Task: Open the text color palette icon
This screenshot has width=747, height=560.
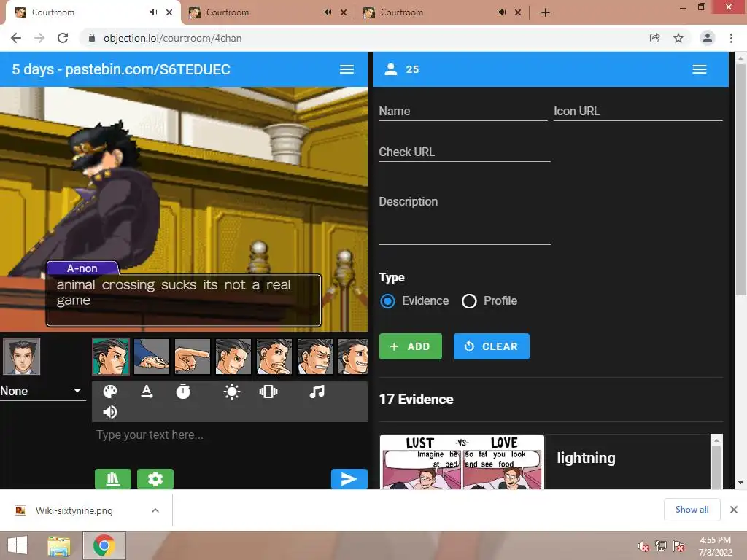Action: tap(110, 392)
